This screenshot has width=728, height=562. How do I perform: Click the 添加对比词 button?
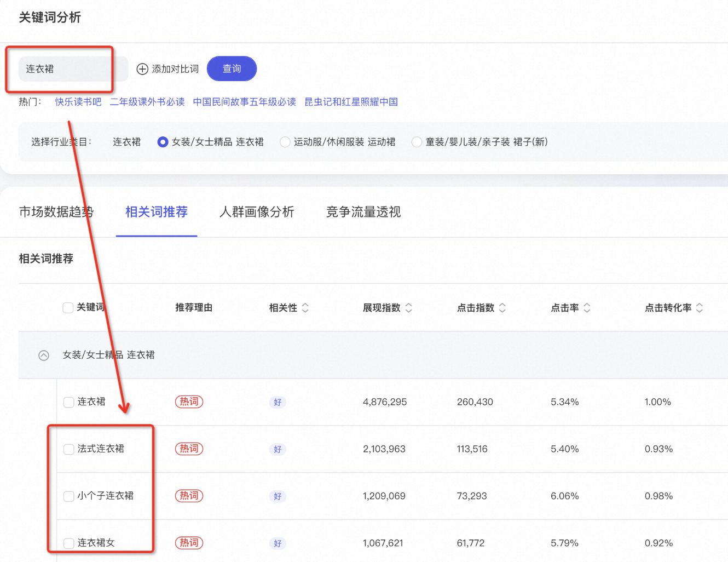[x=167, y=69]
